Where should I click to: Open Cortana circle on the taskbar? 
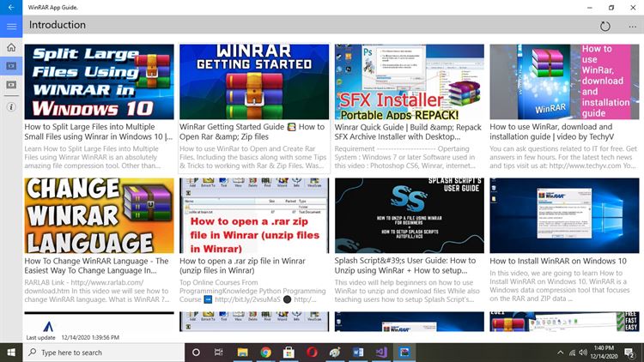(x=196, y=353)
